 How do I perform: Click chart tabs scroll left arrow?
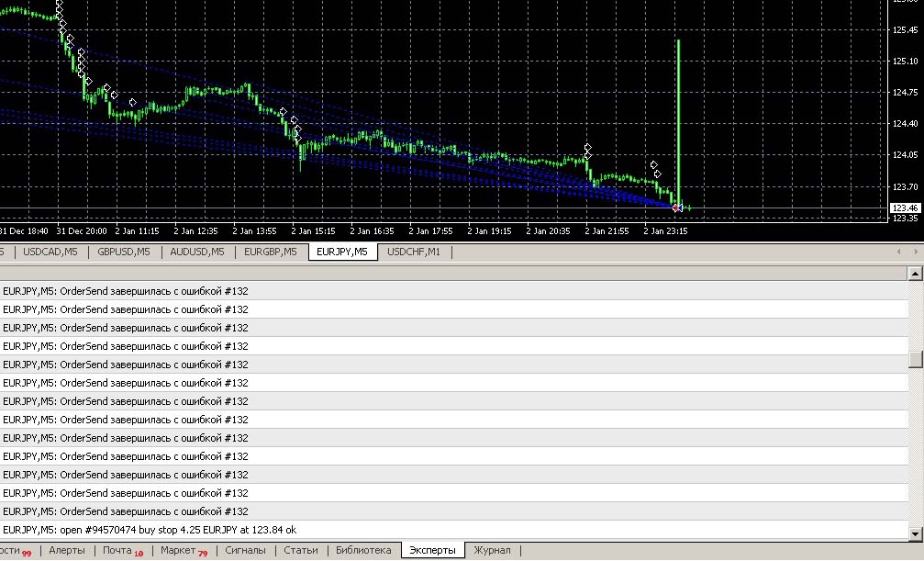pyautogui.click(x=898, y=252)
